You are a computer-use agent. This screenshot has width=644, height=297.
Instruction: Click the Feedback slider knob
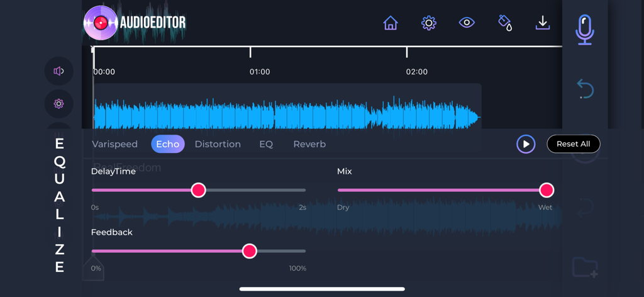pos(249,251)
